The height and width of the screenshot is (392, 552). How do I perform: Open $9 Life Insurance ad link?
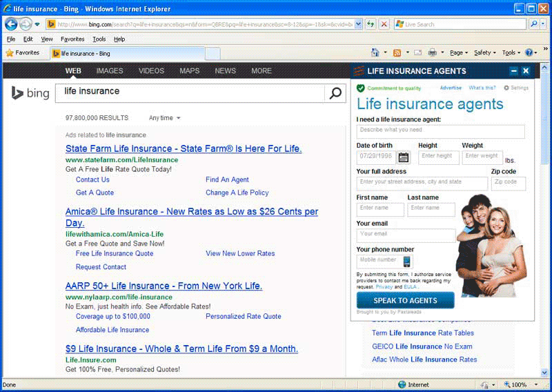[x=181, y=349]
